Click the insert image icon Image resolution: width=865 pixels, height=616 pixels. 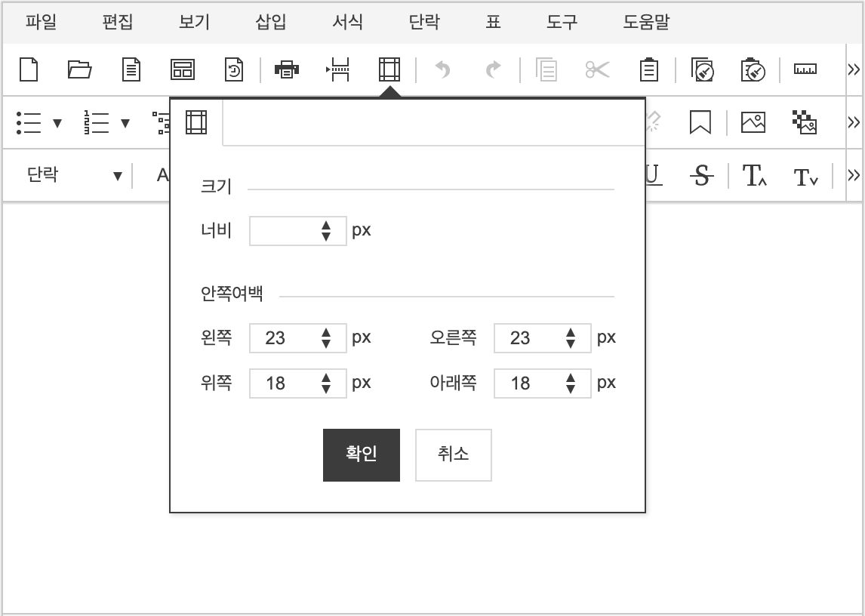[x=753, y=122]
